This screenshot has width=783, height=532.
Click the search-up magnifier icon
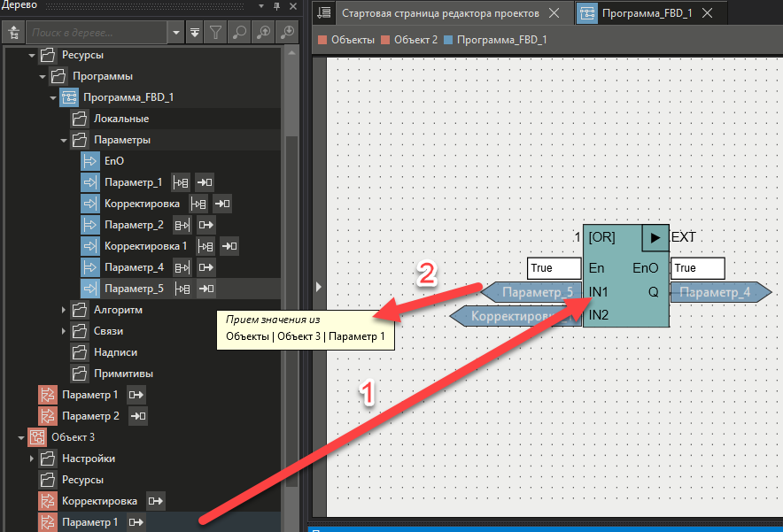[x=263, y=33]
